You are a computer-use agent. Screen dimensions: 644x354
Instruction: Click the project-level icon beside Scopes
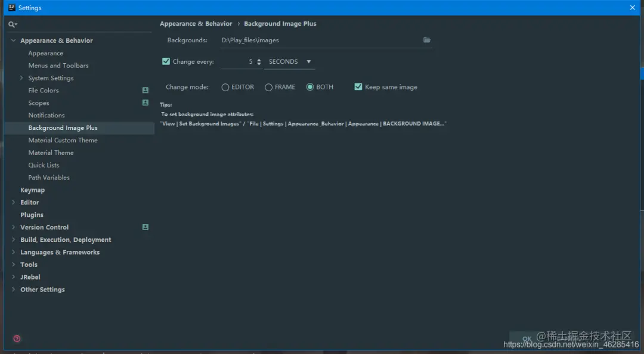(145, 103)
